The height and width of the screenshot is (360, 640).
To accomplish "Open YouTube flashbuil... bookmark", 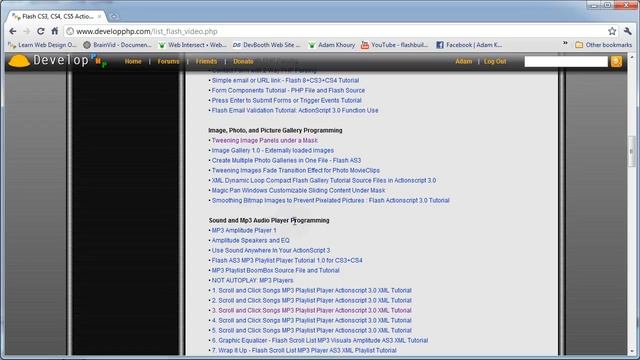I will coord(395,45).
